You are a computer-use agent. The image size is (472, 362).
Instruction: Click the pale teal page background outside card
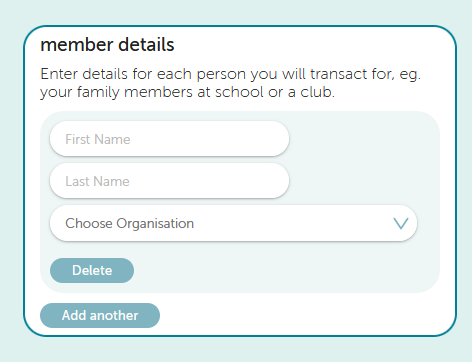pyautogui.click(x=233, y=350)
